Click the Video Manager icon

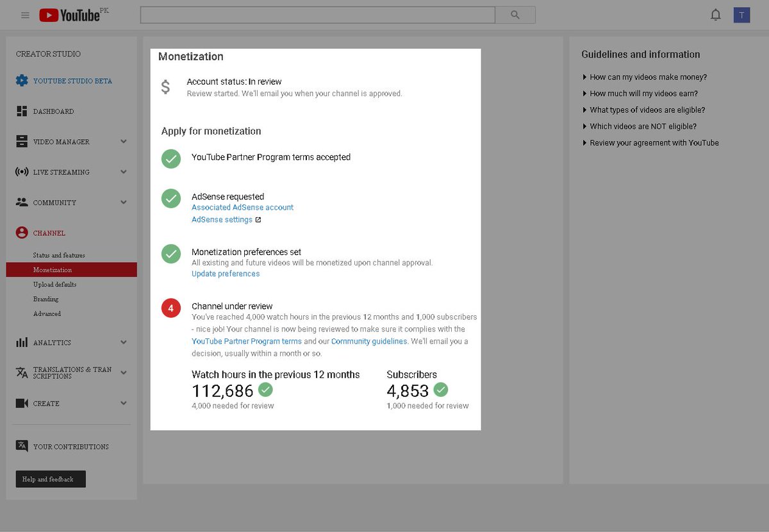pyautogui.click(x=22, y=142)
